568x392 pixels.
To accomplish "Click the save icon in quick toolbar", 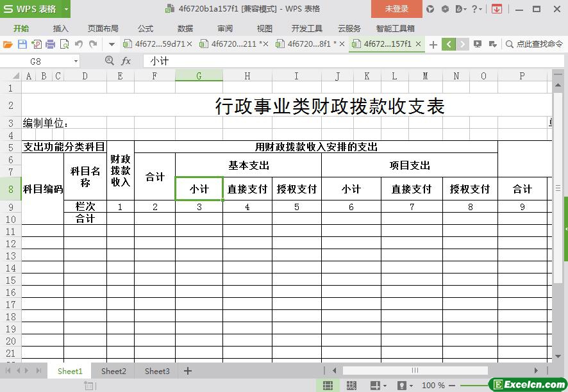I will 22,44.
